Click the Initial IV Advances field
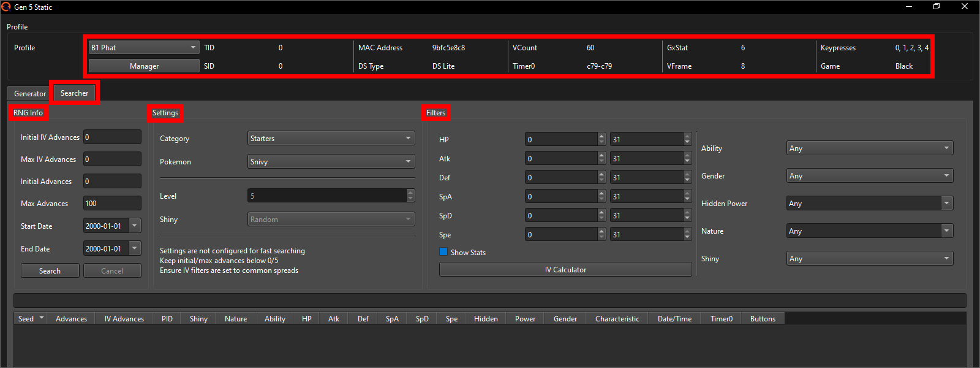 click(x=112, y=137)
